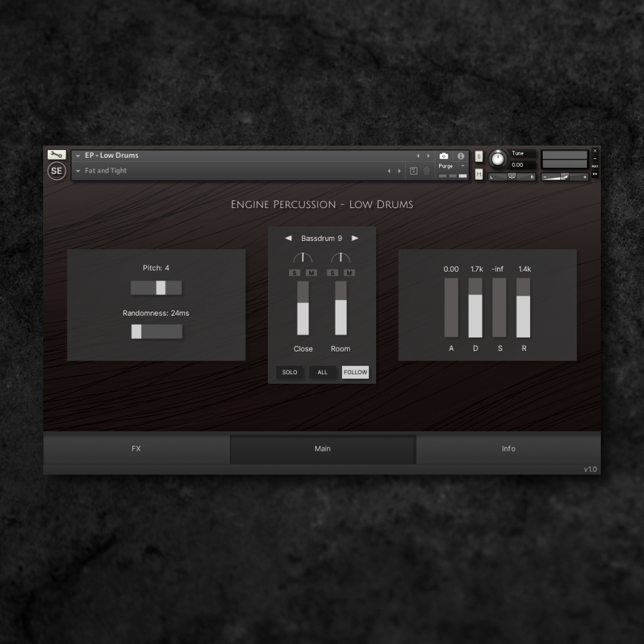This screenshot has width=644, height=644.
Task: Open the instrument info (i) icon
Action: coord(460,156)
